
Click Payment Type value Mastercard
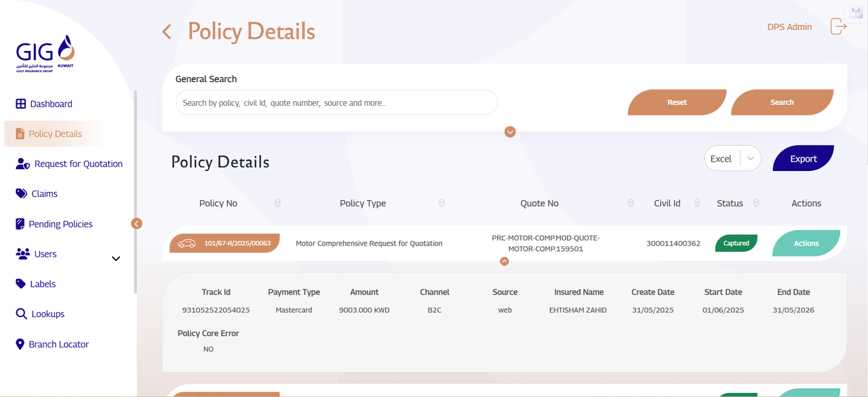click(x=294, y=310)
